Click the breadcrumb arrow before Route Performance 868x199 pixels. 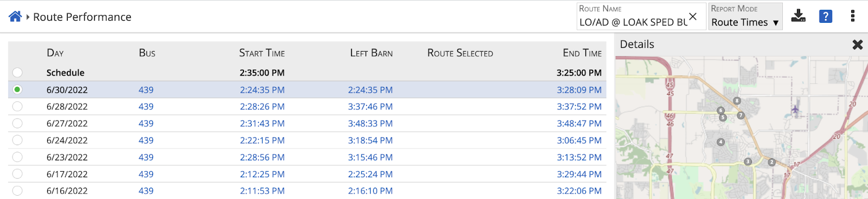tap(28, 17)
